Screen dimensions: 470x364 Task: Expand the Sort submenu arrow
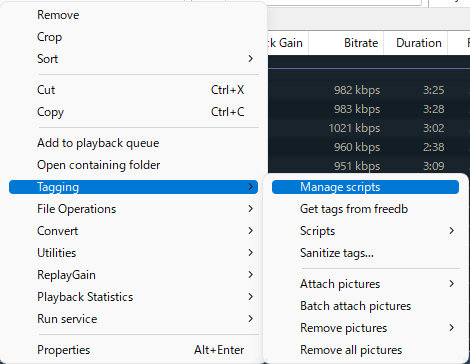coord(251,59)
